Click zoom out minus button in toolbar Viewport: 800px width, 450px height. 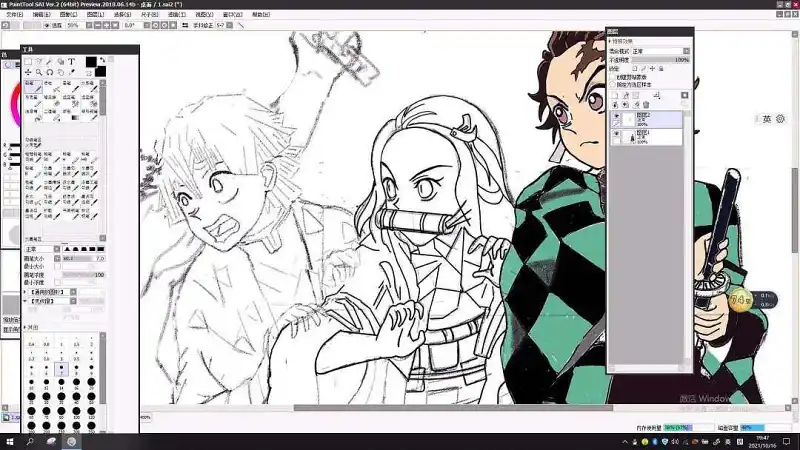click(x=97, y=25)
